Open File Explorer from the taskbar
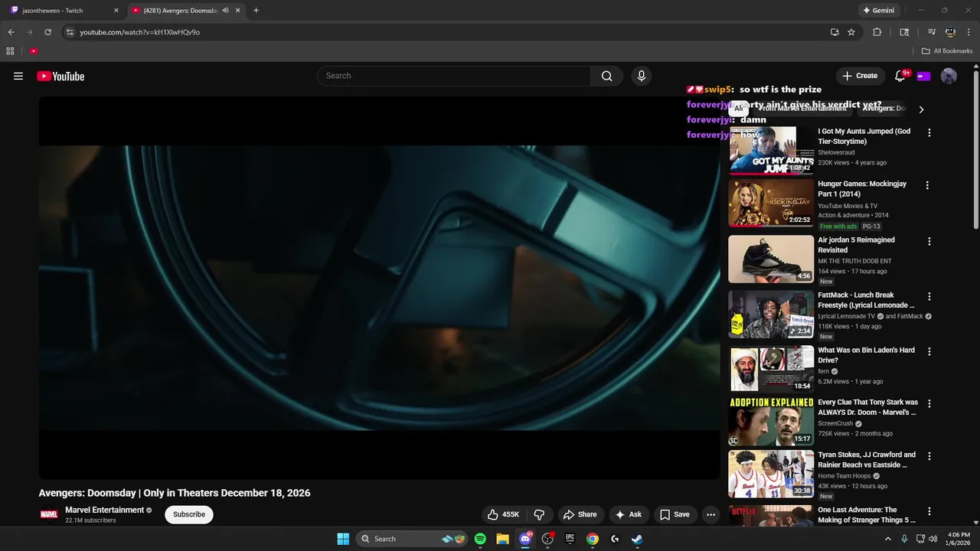Image resolution: width=980 pixels, height=551 pixels. 502,539
